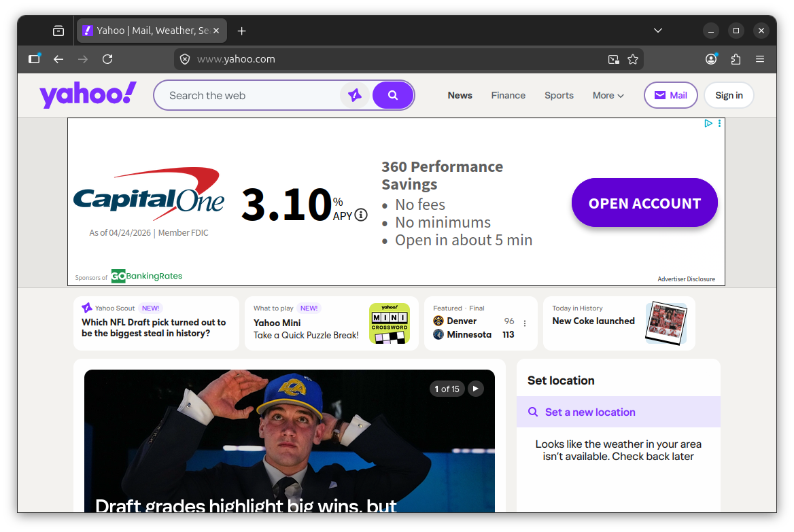Click the Yahoo logo
This screenshot has width=794, height=532.
88,95
